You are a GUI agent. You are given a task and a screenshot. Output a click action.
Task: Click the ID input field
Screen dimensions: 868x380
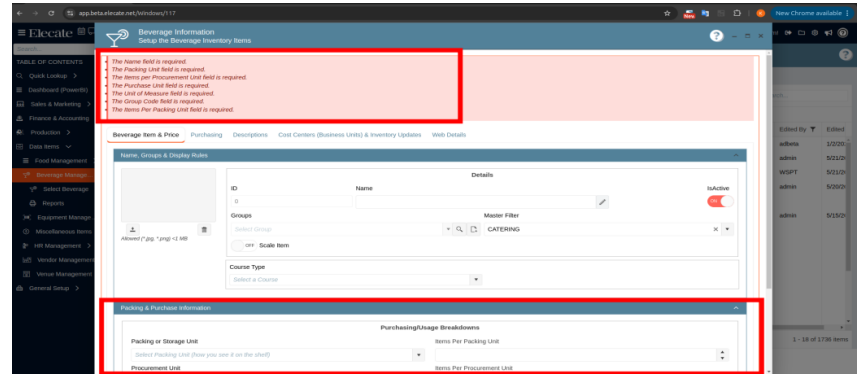point(291,202)
